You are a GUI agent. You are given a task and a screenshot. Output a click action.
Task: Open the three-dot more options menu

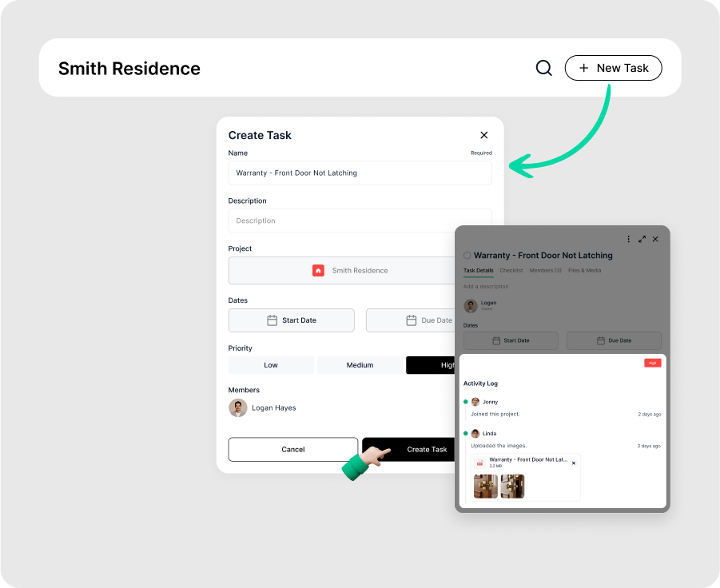click(x=628, y=239)
